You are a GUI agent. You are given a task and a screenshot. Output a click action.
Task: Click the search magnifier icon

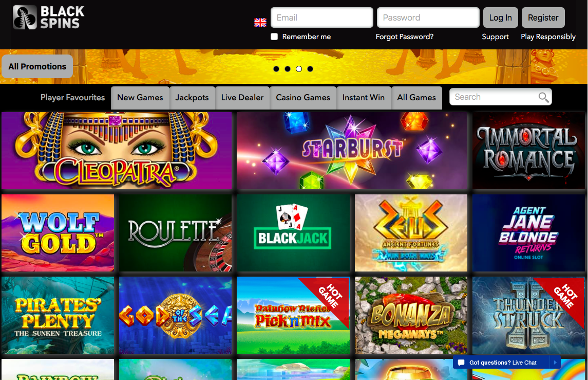(543, 97)
